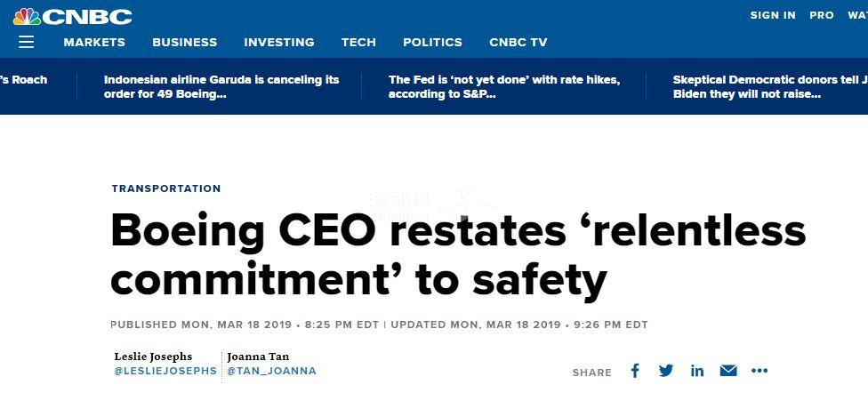Open CNBC TV section
Screen dimensions: 868x409
(x=518, y=42)
